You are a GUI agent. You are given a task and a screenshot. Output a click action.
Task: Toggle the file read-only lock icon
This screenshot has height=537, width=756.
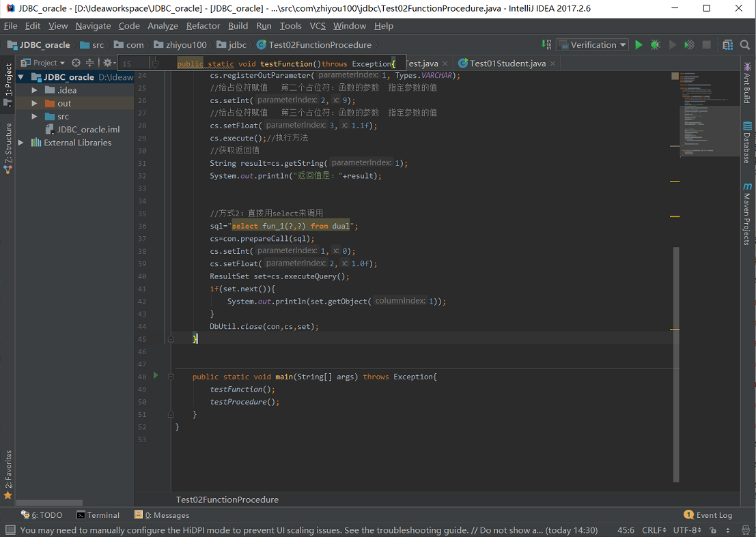[712, 529]
